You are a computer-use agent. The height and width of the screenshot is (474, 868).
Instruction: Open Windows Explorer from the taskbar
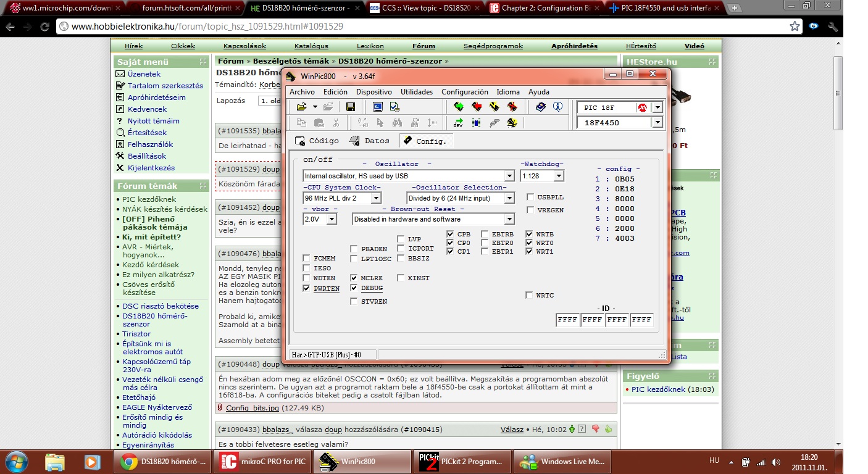[55, 462]
